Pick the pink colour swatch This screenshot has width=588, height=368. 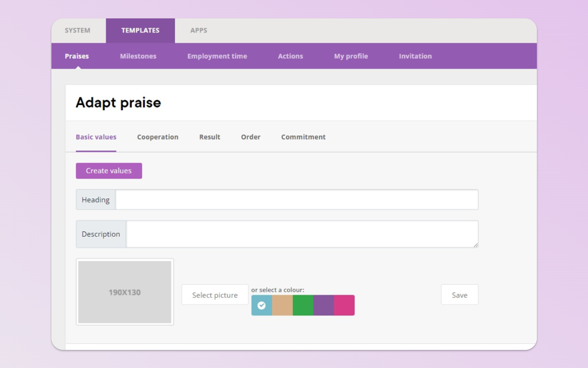tap(344, 305)
